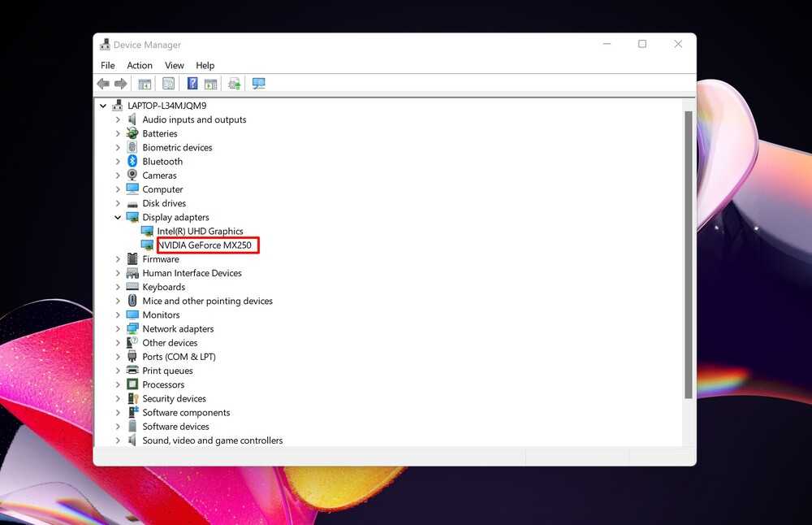Expand the Batteries category
Image resolution: width=812 pixels, height=525 pixels.
coord(118,134)
